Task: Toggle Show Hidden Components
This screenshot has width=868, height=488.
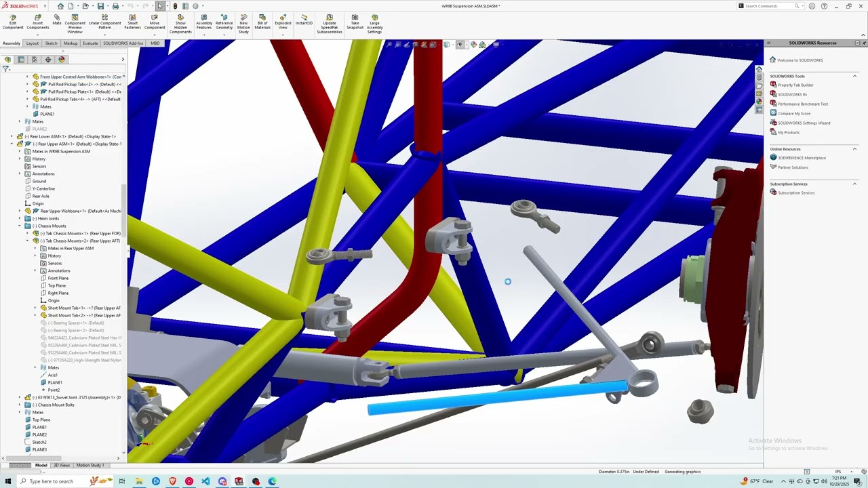Action: pos(180,24)
